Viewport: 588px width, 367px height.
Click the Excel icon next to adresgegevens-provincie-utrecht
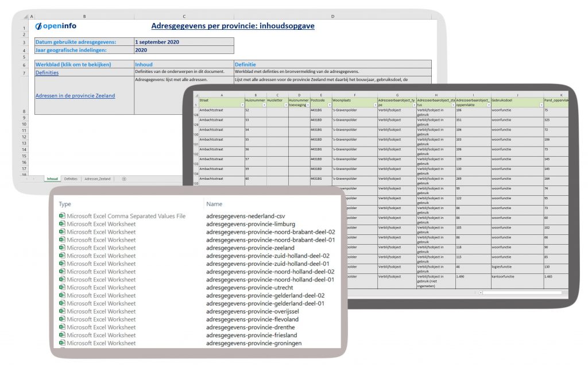62,287
